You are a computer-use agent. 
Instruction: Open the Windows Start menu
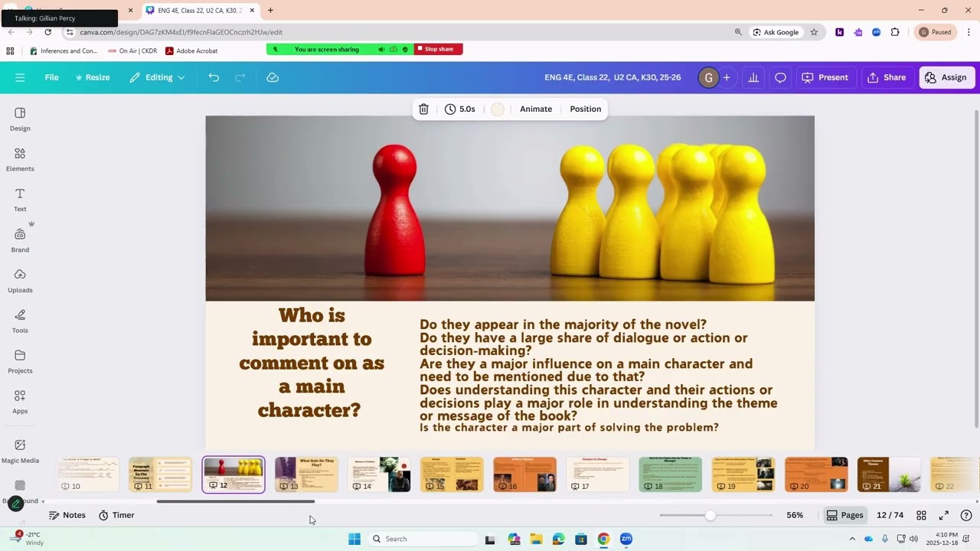(x=354, y=539)
